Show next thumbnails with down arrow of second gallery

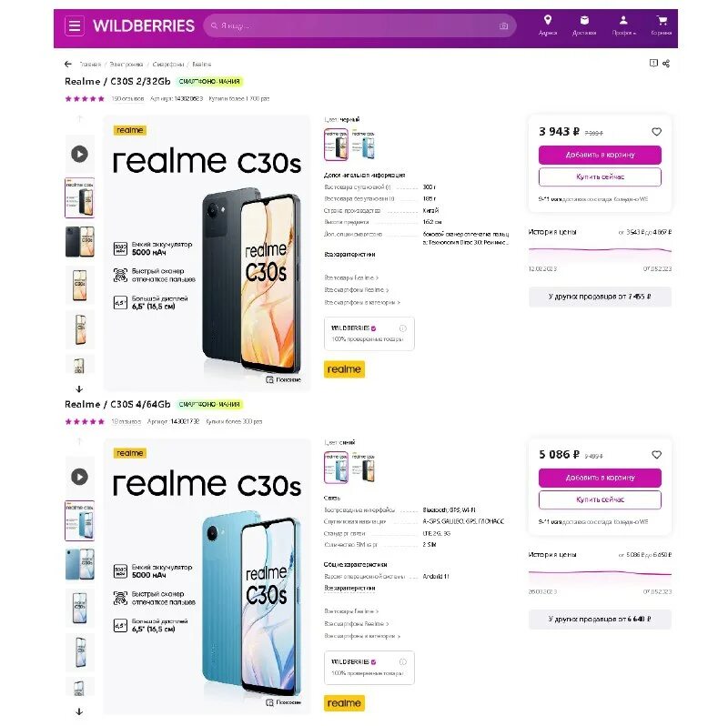(79, 711)
